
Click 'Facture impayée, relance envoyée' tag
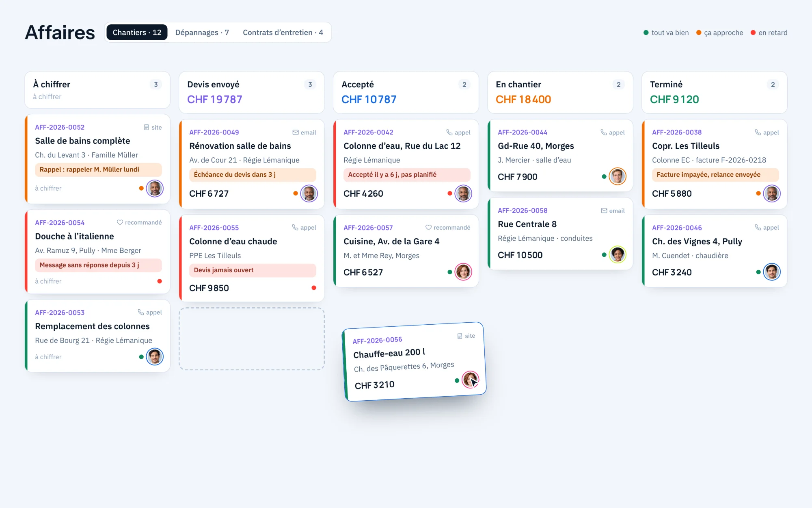pos(715,175)
